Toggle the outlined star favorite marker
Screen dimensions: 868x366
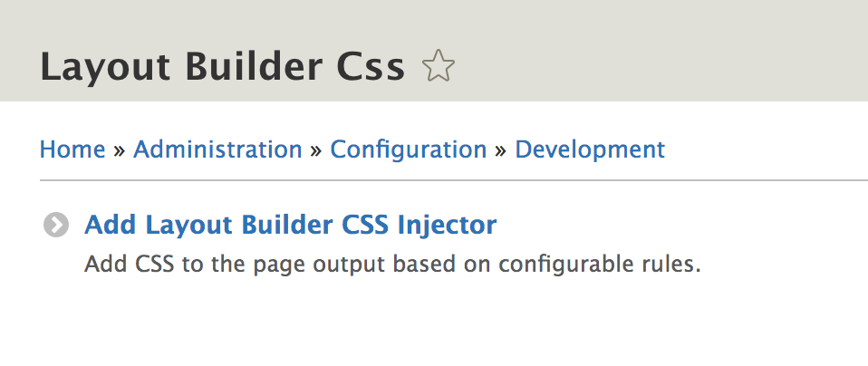point(438,66)
